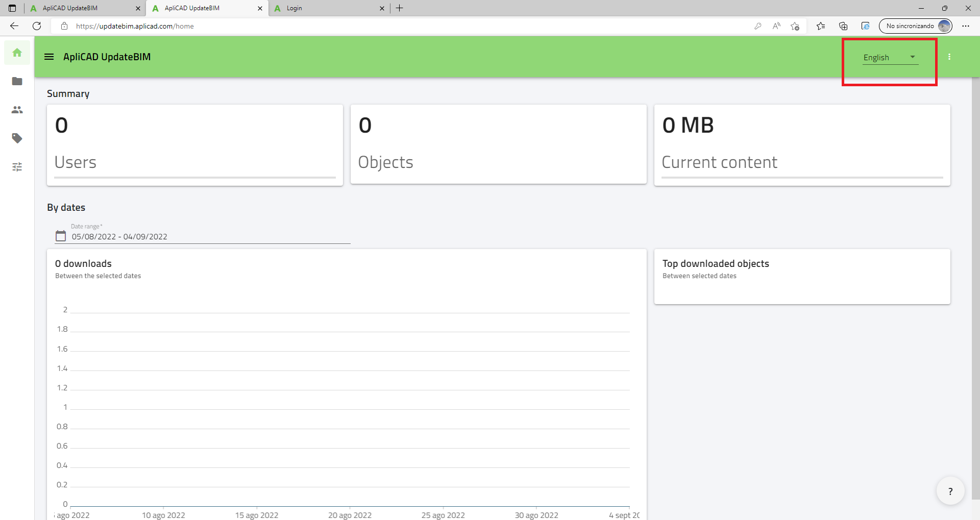
Task: Click the browser address bar
Action: 357,26
